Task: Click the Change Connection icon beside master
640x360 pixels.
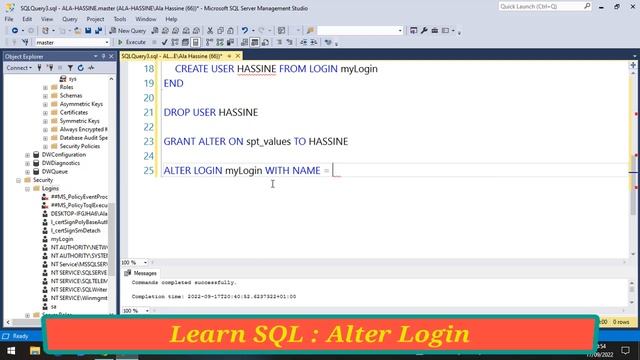Action: point(25,42)
